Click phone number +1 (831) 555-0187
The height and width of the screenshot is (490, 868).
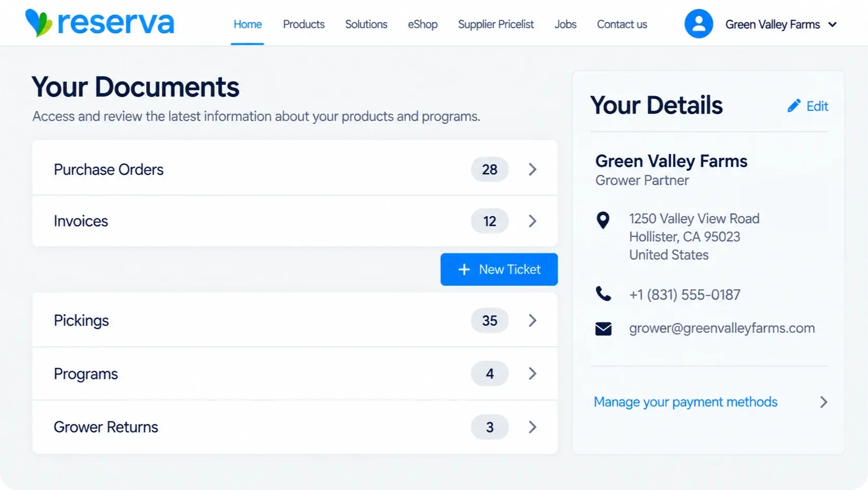point(684,294)
